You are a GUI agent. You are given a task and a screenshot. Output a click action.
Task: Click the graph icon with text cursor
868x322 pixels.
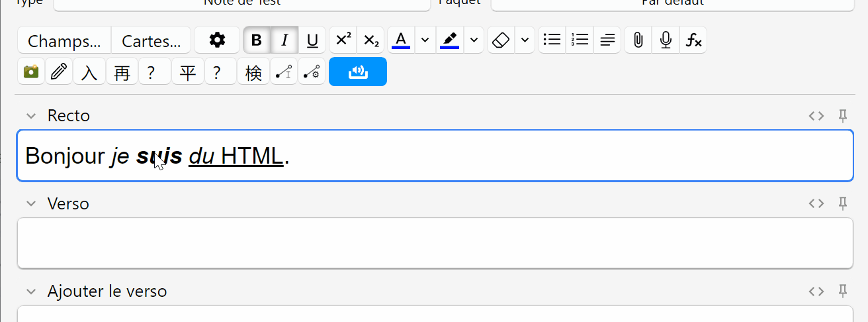click(x=284, y=72)
